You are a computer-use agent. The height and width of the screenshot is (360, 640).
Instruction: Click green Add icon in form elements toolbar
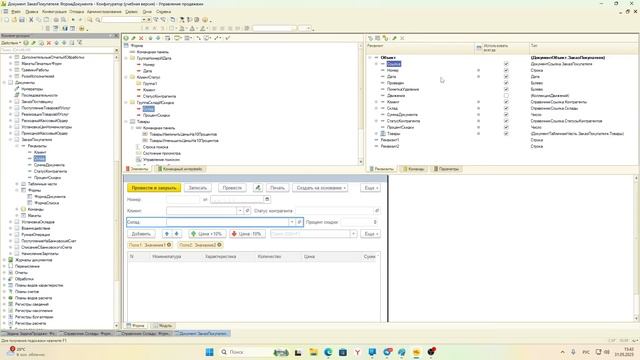pyautogui.click(x=126, y=38)
